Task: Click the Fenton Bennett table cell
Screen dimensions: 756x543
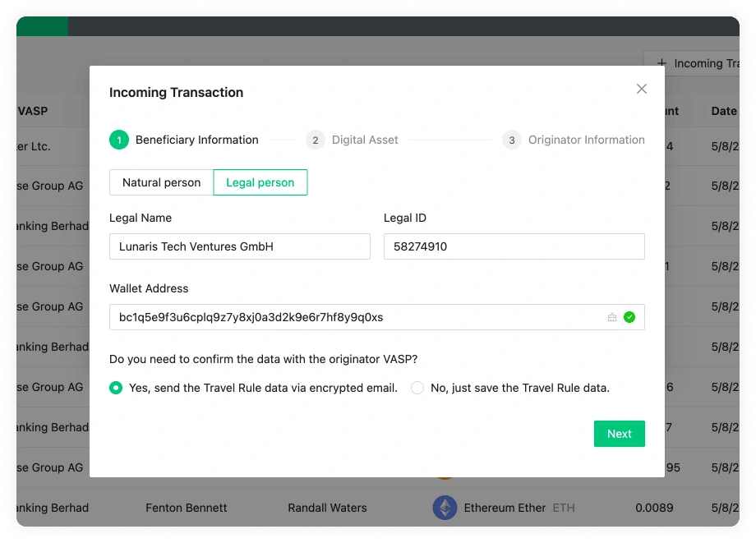Action: pyautogui.click(x=186, y=508)
